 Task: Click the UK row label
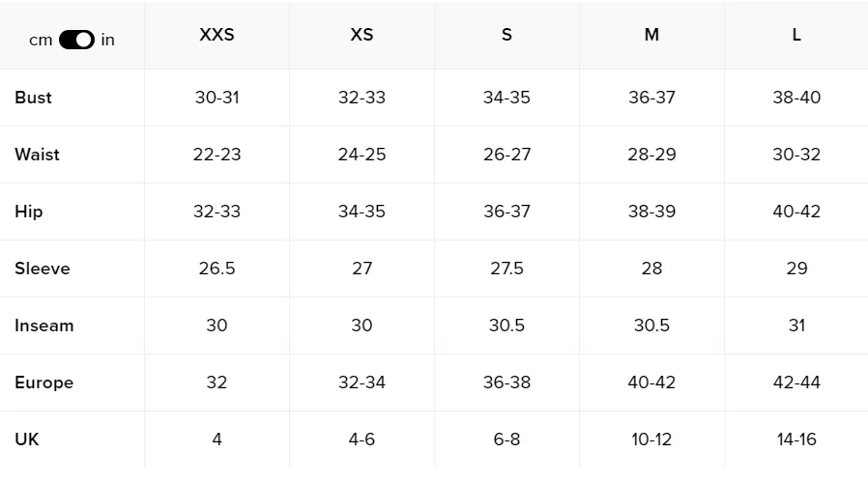[x=27, y=439]
